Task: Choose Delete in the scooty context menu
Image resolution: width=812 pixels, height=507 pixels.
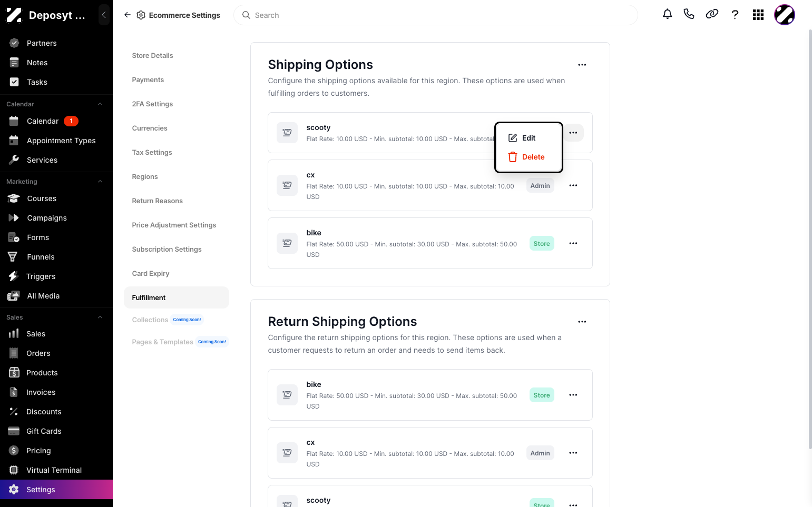Action: pyautogui.click(x=529, y=157)
